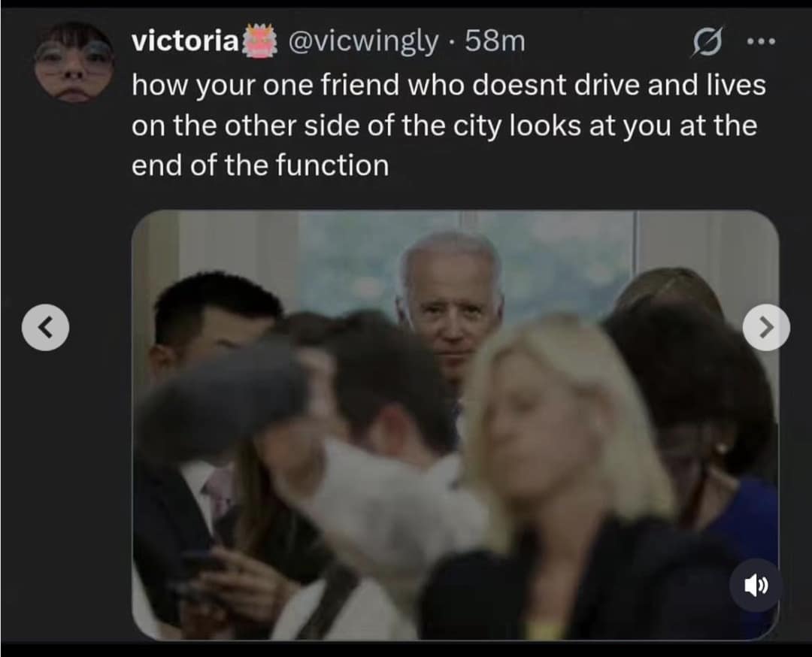
Task: Click the audio indicator in the video corner
Action: pos(755,586)
